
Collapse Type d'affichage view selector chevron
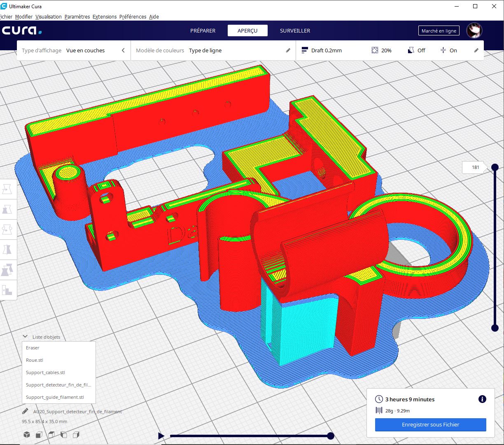123,50
